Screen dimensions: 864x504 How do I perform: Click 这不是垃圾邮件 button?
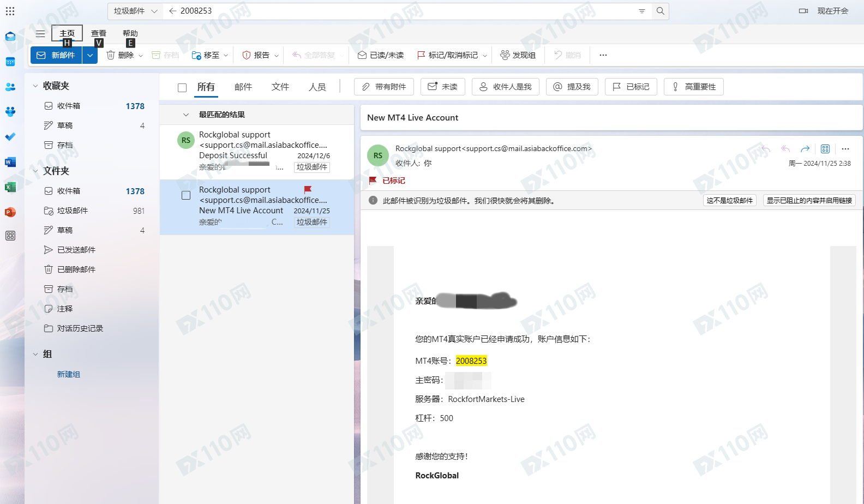(x=729, y=201)
